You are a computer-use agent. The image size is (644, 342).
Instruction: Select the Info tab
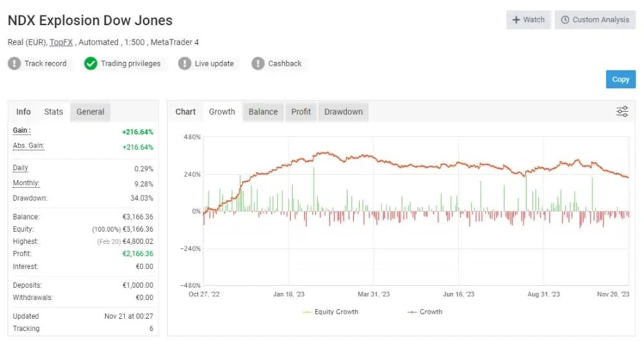click(23, 112)
